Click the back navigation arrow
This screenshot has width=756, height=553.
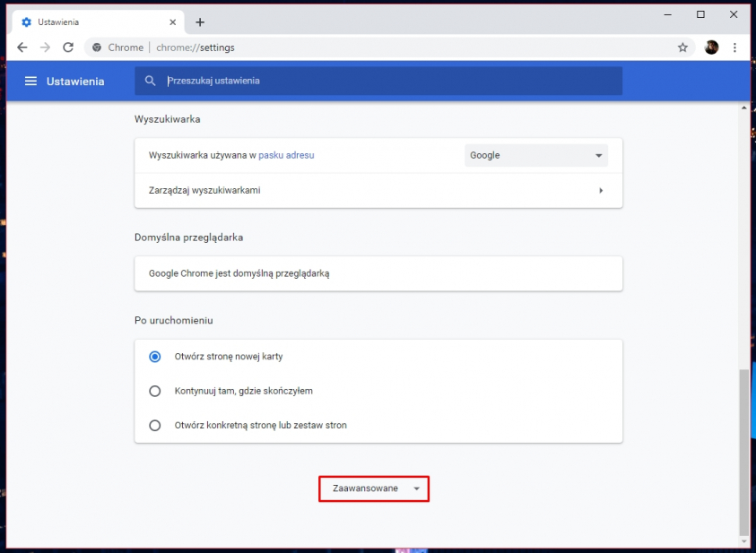click(22, 47)
